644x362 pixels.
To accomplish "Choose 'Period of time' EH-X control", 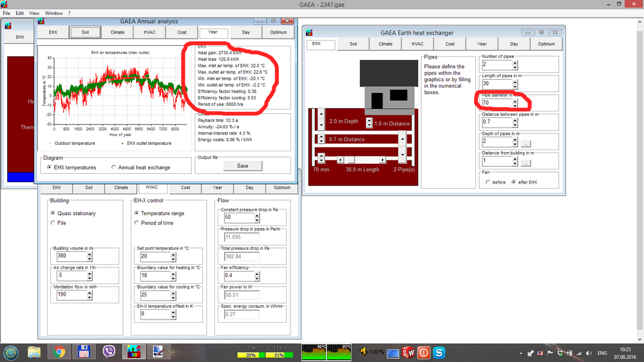I will coord(137,223).
